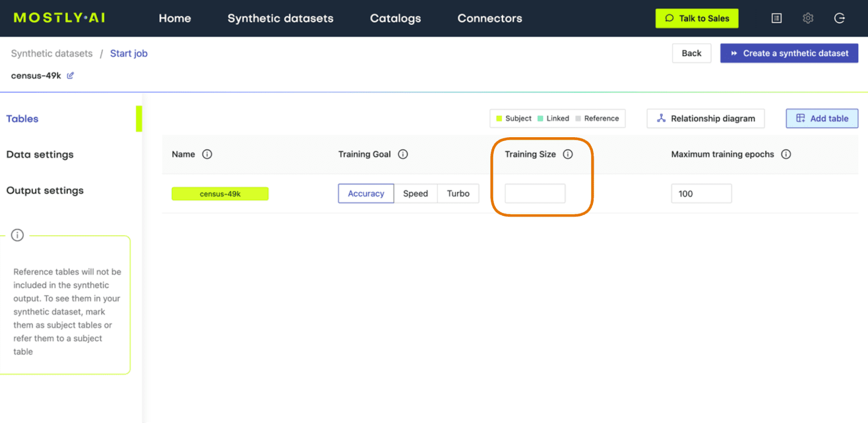Switch to Data settings tab
868x423 pixels.
pyautogui.click(x=40, y=155)
